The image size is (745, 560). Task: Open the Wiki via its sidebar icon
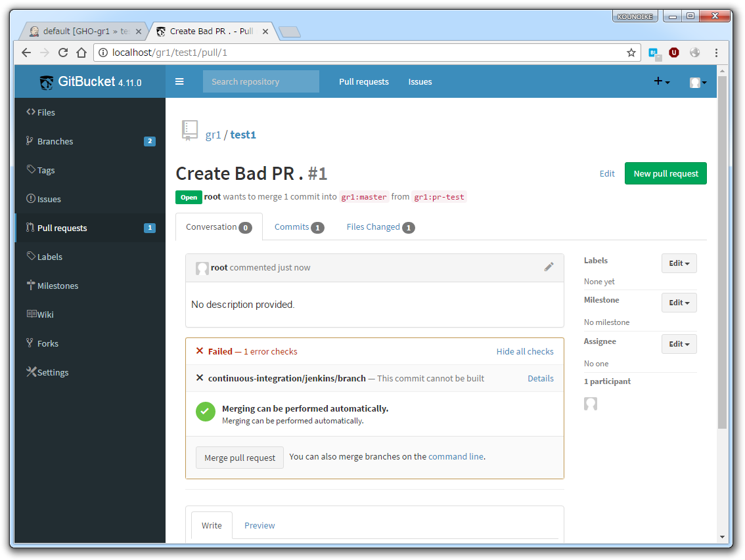[32, 314]
